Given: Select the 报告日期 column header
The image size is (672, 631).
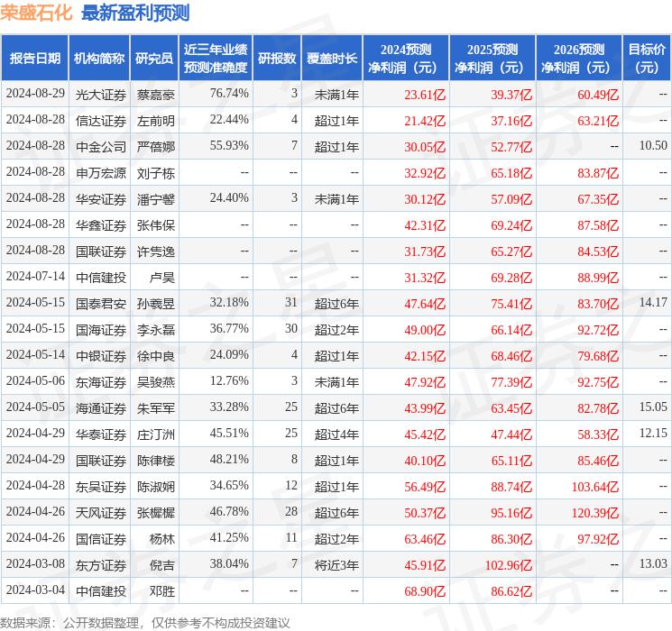Looking at the screenshot, I should tap(34, 59).
